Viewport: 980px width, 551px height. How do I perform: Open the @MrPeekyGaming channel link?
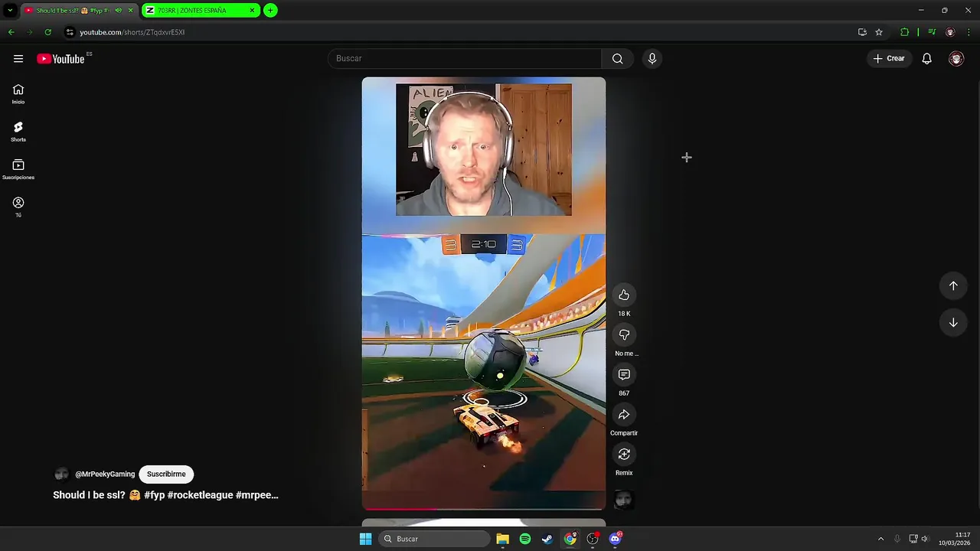pos(105,474)
